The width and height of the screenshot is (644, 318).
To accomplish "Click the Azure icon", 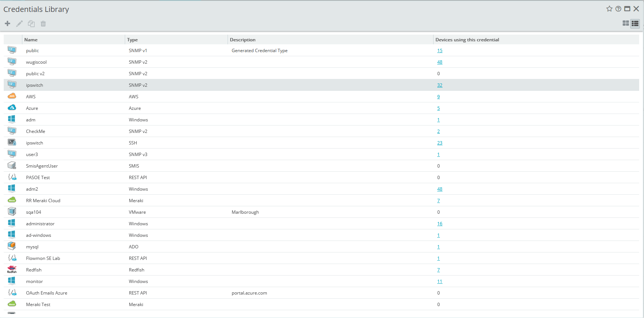I will (x=12, y=108).
